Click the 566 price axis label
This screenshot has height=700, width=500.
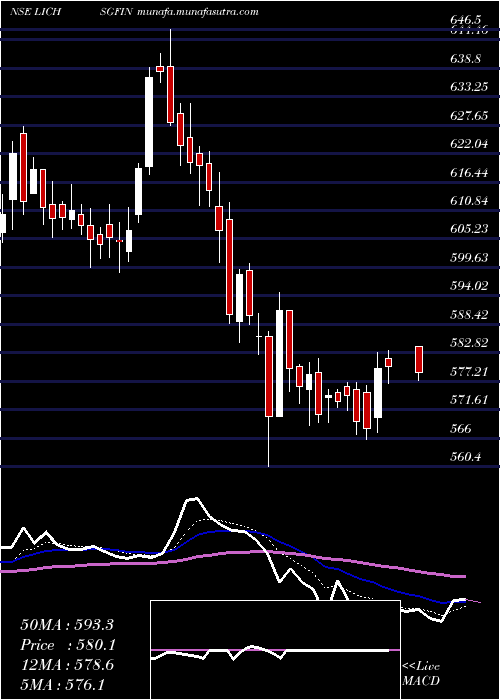pyautogui.click(x=460, y=429)
